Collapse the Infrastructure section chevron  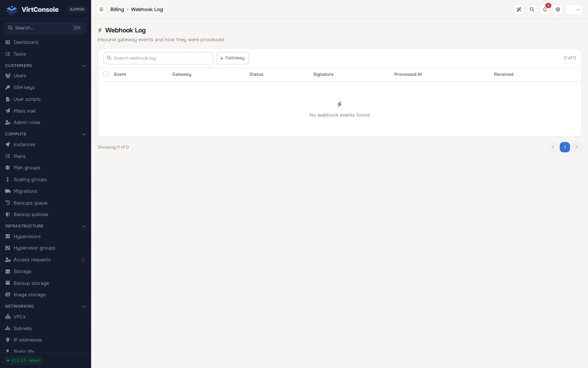(84, 226)
